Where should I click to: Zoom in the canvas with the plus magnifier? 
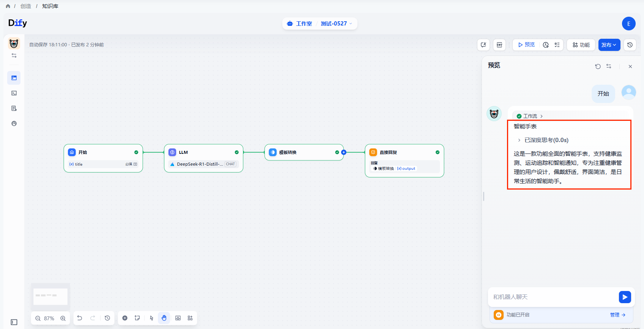[x=63, y=318]
